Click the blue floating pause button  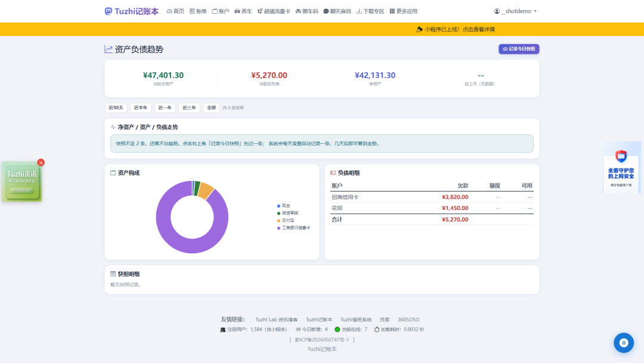click(x=624, y=343)
